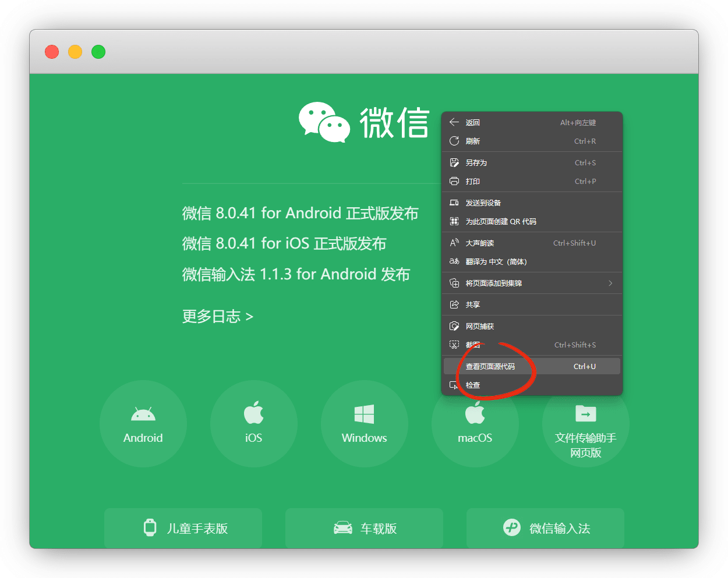Open the WeChat input method icon
The image size is (728, 578).
[x=511, y=527]
